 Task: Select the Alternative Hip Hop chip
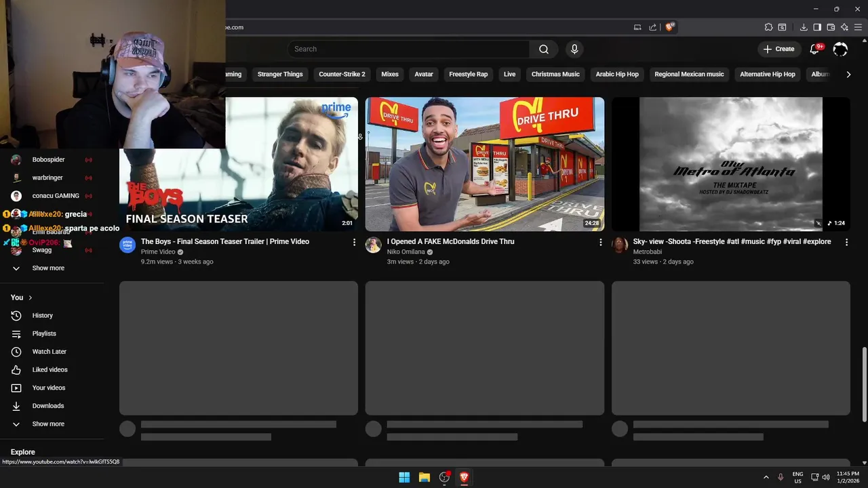point(768,75)
